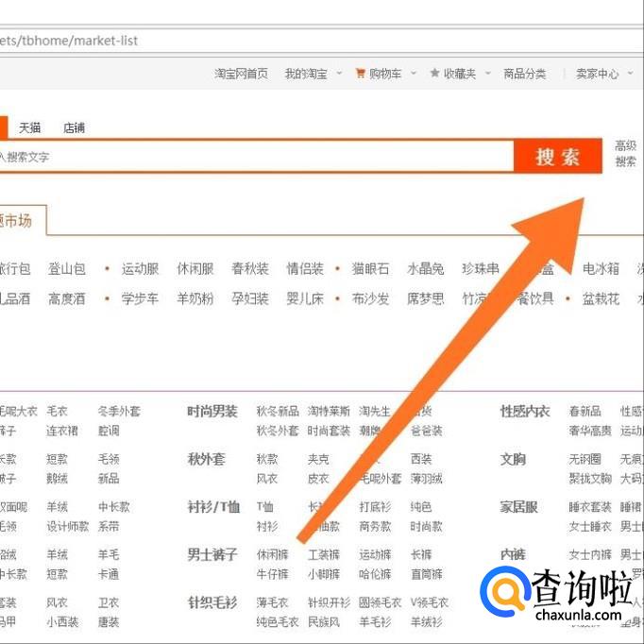The image size is (644, 644).
Task: Expand the 购物车 dropdown arrow
Action: tap(414, 74)
